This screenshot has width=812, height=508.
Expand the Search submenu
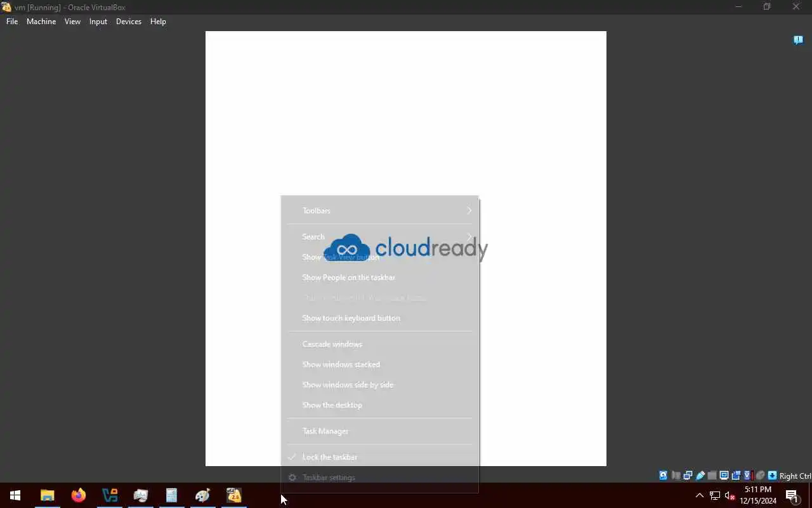click(380, 236)
